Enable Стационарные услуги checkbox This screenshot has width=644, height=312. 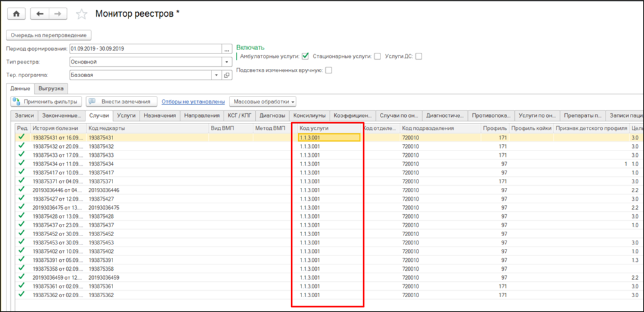pos(377,57)
